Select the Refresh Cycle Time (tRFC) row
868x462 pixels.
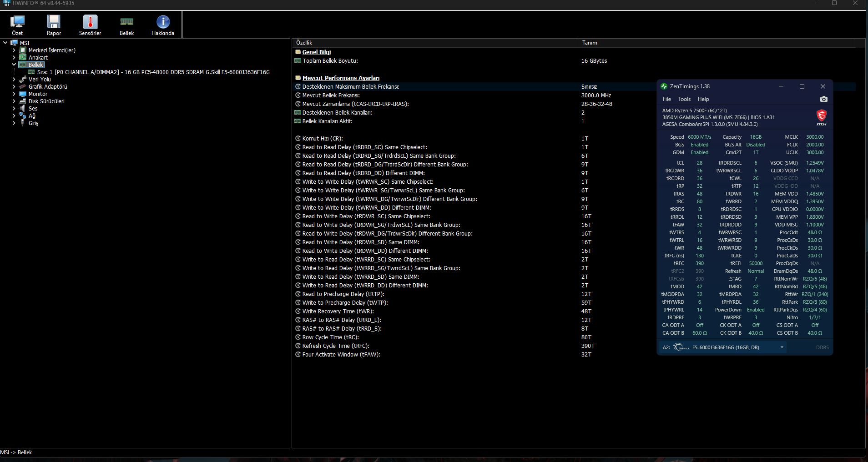pyautogui.click(x=575, y=346)
